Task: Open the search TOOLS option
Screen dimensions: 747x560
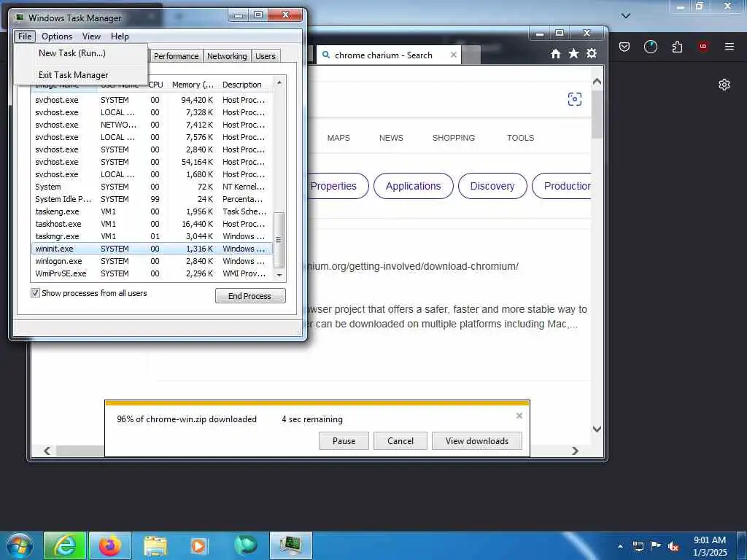Action: [520, 138]
